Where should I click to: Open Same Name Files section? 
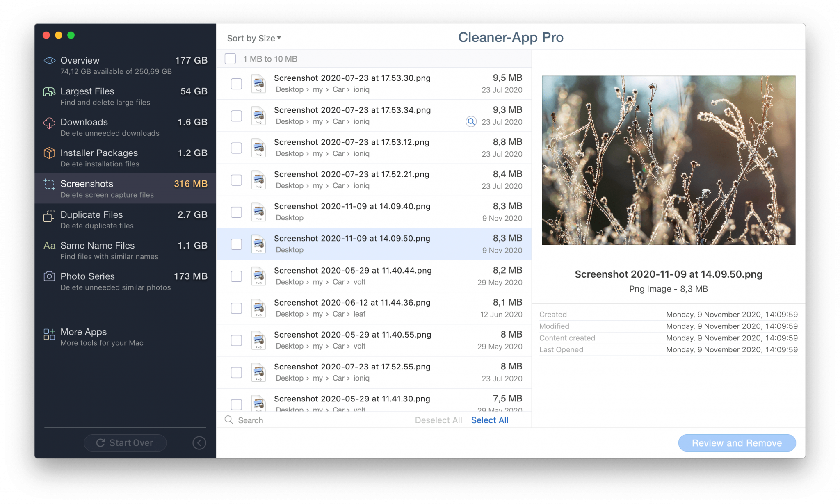tap(125, 250)
